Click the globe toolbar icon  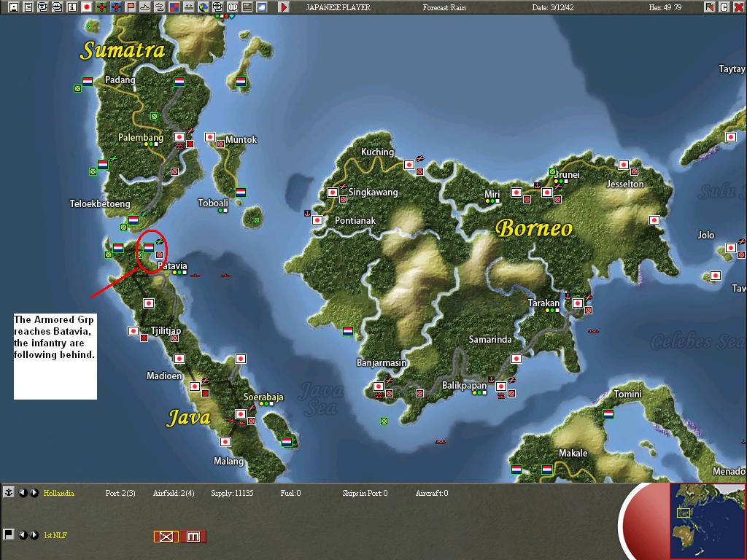[203, 7]
